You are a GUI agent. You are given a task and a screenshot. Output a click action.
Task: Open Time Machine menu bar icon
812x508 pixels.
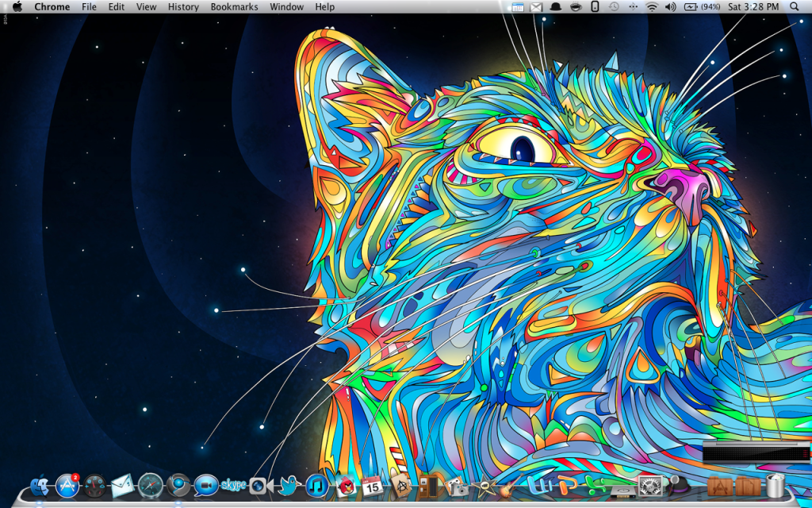pyautogui.click(x=614, y=6)
